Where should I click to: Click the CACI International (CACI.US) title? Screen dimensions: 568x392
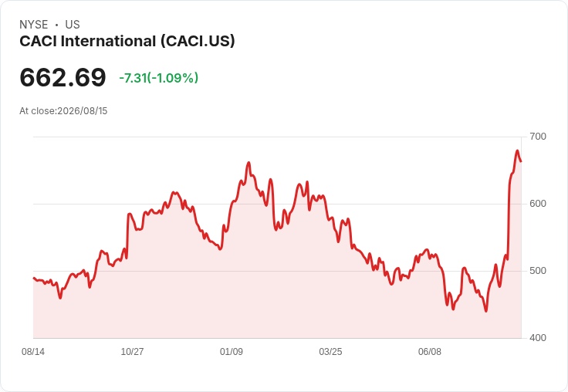127,41
